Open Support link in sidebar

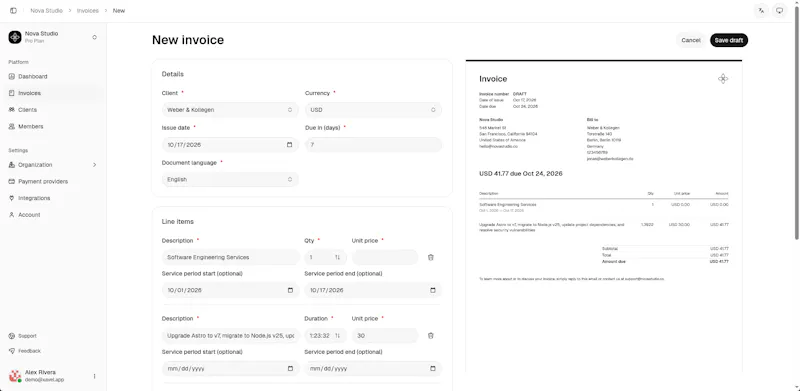pos(27,336)
